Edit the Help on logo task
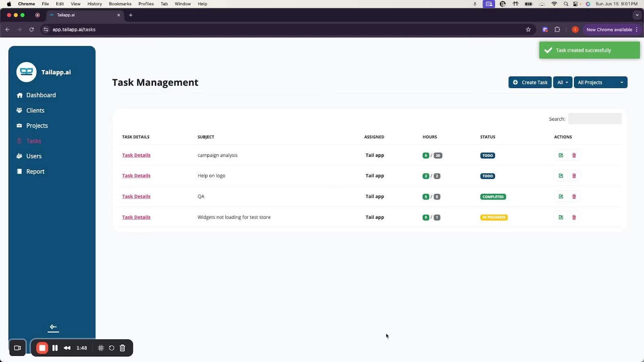Image resolution: width=644 pixels, height=362 pixels. tap(561, 176)
